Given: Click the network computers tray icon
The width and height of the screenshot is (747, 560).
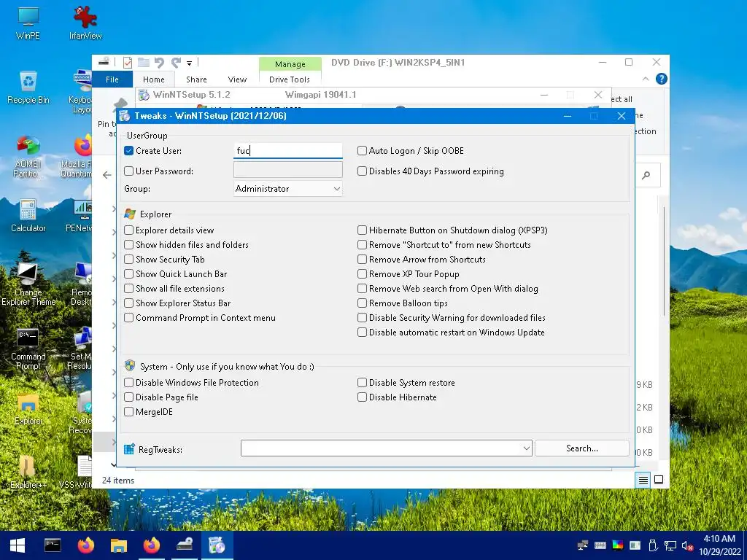Looking at the screenshot, I should [582, 545].
